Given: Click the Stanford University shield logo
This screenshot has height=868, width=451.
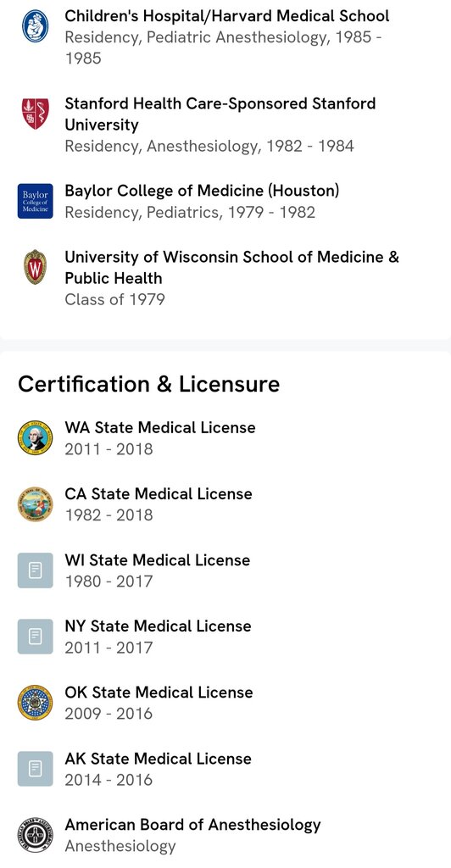Looking at the screenshot, I should (x=35, y=114).
